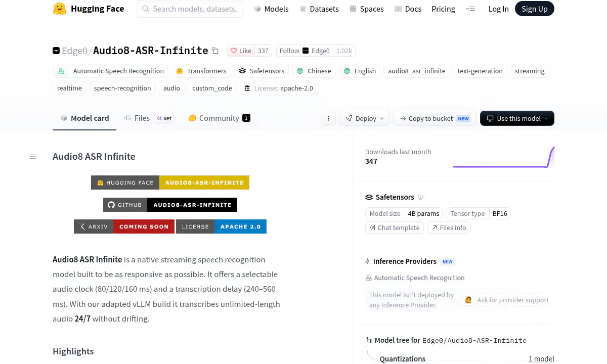Click the Sign Up button
The width and height of the screenshot is (607, 364).
point(534,9)
